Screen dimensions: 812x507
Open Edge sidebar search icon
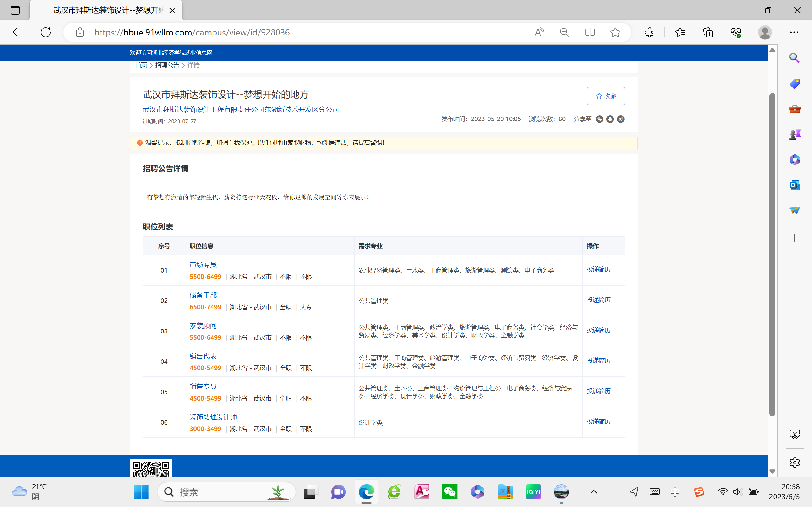(x=794, y=58)
